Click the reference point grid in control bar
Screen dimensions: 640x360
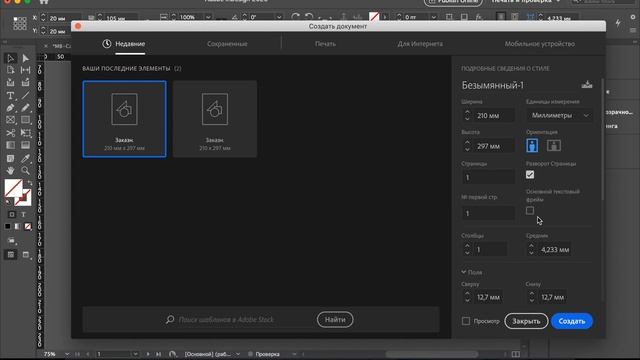point(20,23)
